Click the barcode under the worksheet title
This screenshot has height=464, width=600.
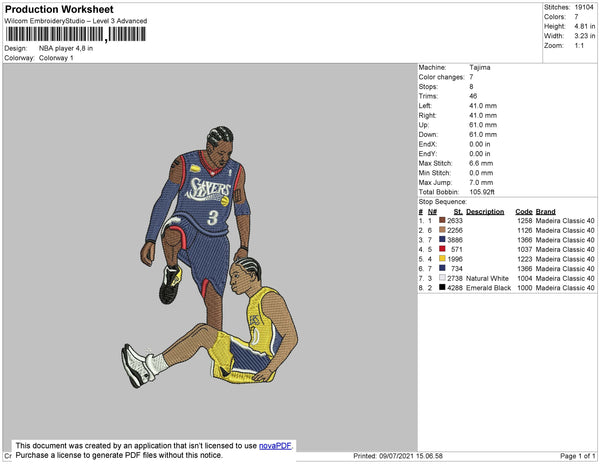pyautogui.click(x=76, y=34)
